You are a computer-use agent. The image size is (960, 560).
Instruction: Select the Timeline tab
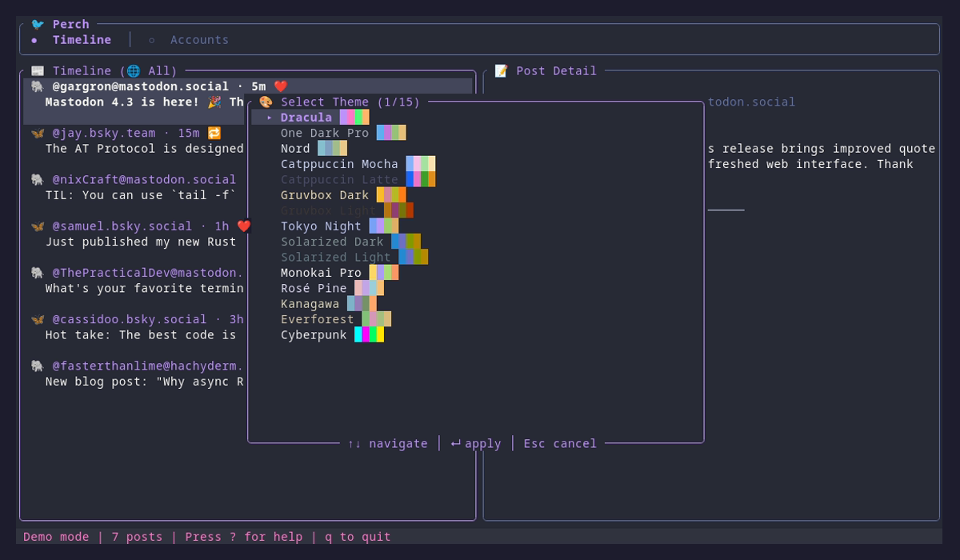click(x=81, y=39)
